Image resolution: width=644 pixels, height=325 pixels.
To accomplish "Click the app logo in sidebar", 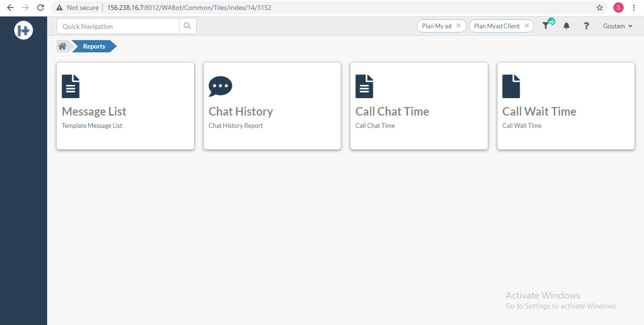I will point(23,31).
